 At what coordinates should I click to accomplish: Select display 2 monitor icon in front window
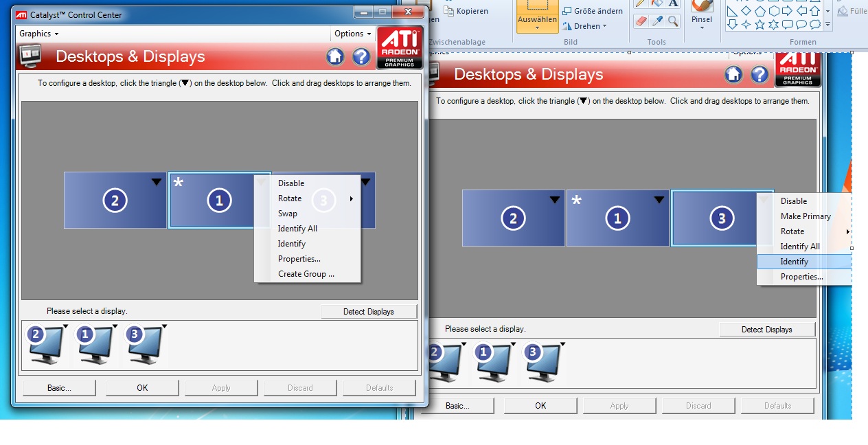[45, 345]
